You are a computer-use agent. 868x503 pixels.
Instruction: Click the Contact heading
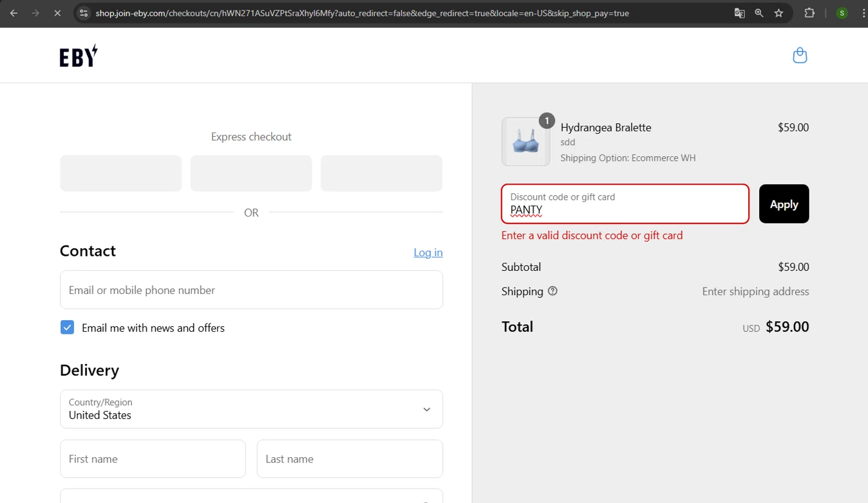[x=88, y=251]
